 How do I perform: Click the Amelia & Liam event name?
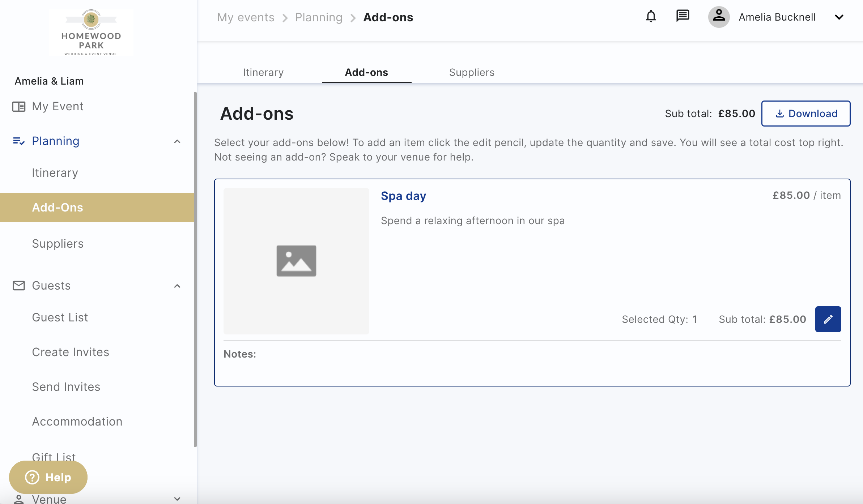49,81
